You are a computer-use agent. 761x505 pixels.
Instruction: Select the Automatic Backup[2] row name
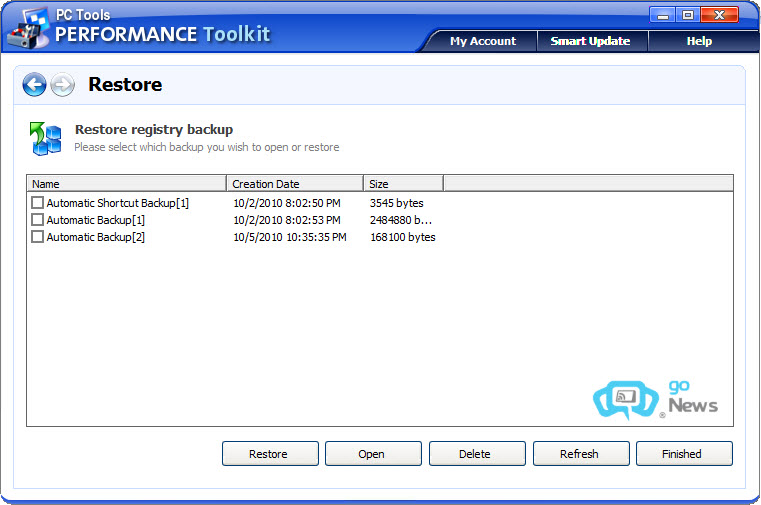tap(96, 237)
